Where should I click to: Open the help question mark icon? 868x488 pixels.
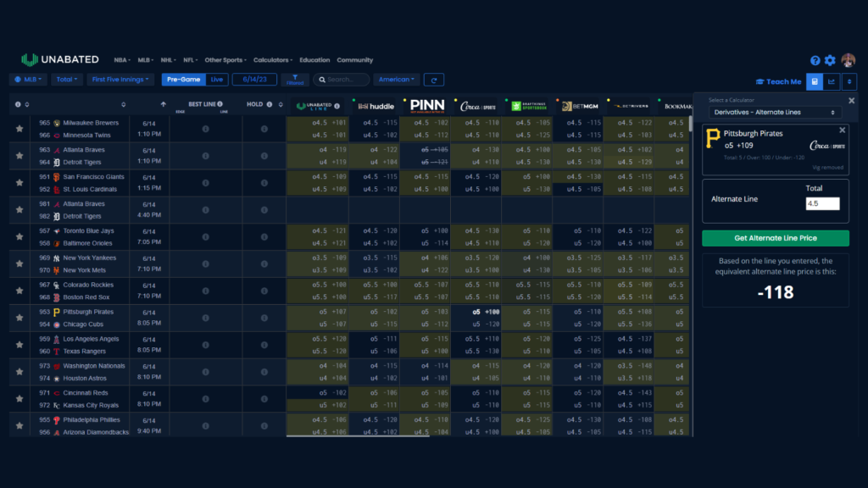pyautogui.click(x=815, y=60)
